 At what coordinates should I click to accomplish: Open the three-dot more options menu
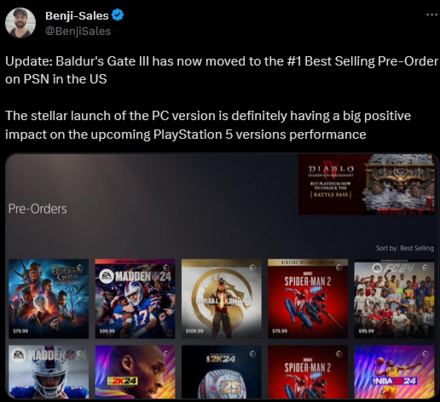point(432,15)
